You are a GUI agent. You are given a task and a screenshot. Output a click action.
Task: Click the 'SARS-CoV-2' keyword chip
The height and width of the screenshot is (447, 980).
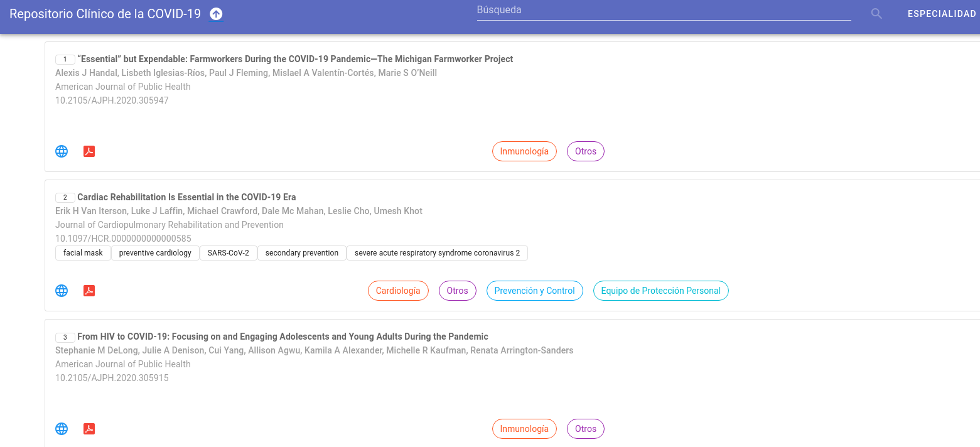point(228,253)
